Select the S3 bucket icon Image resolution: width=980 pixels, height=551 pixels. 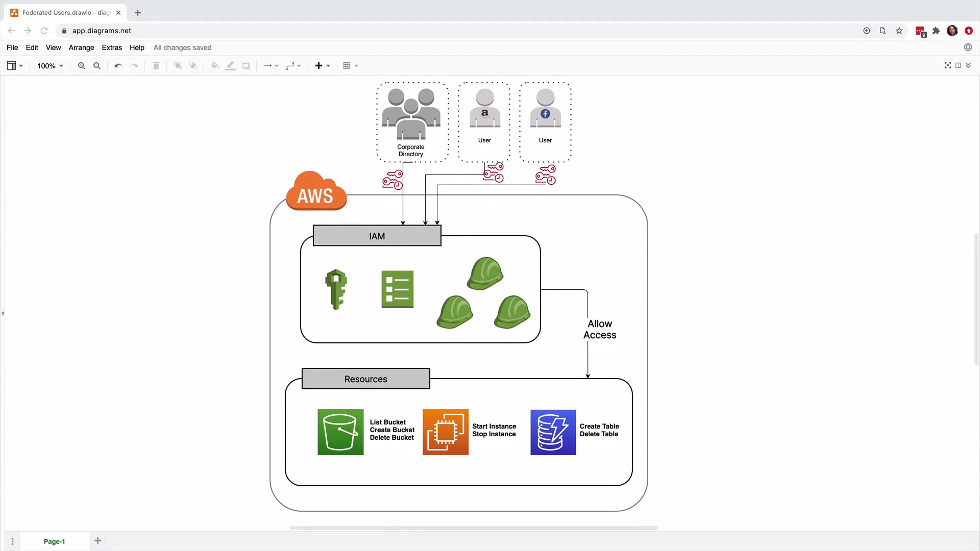pos(340,432)
